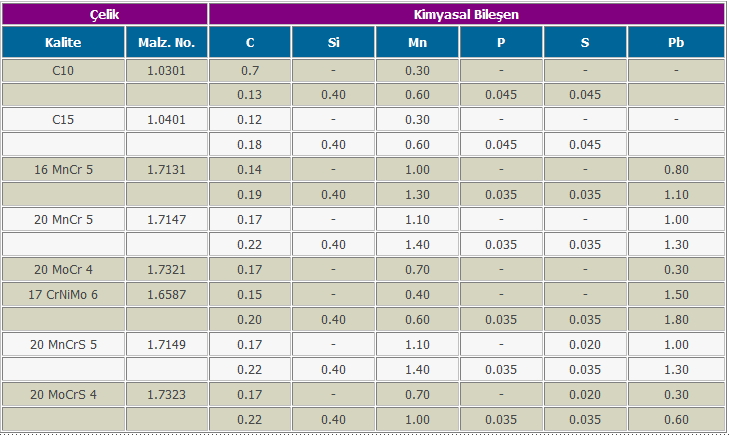Select the Malz. No. column header
The height and width of the screenshot is (435, 729).
pyautogui.click(x=167, y=43)
